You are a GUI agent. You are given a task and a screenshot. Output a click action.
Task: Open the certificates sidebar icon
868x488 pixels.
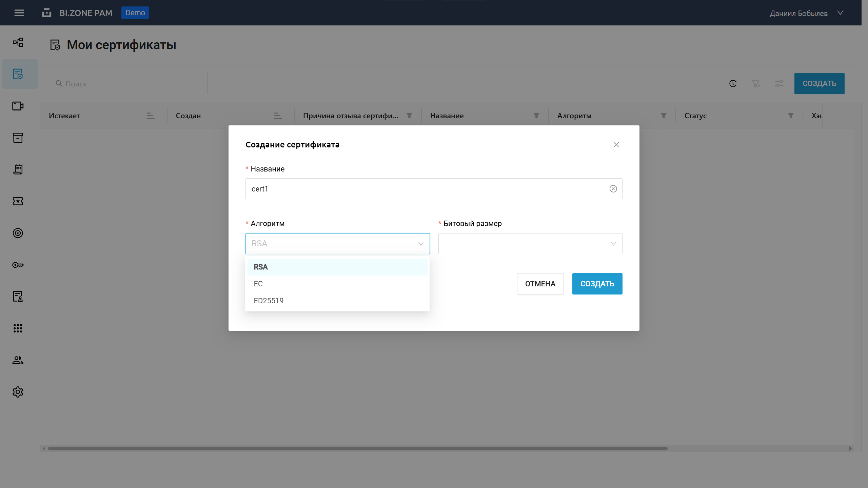pos(18,74)
